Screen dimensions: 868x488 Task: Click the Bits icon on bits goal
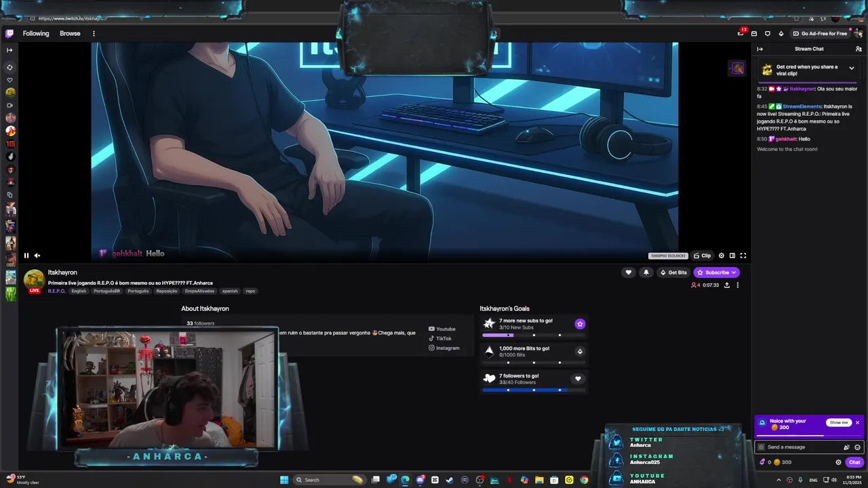(x=580, y=352)
